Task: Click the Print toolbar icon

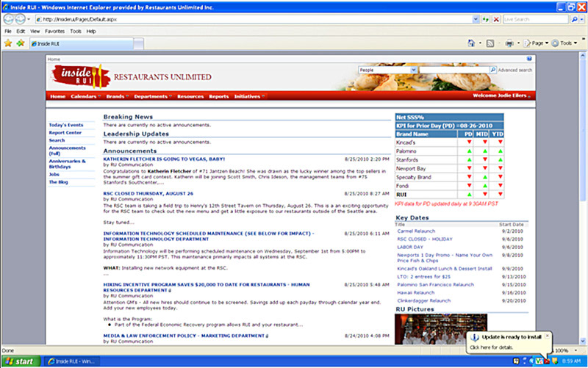Action: 509,43
